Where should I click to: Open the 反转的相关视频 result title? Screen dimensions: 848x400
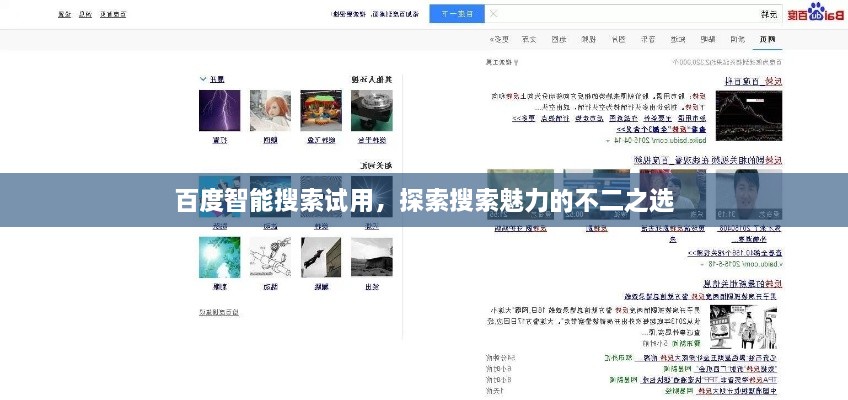[x=707, y=160]
